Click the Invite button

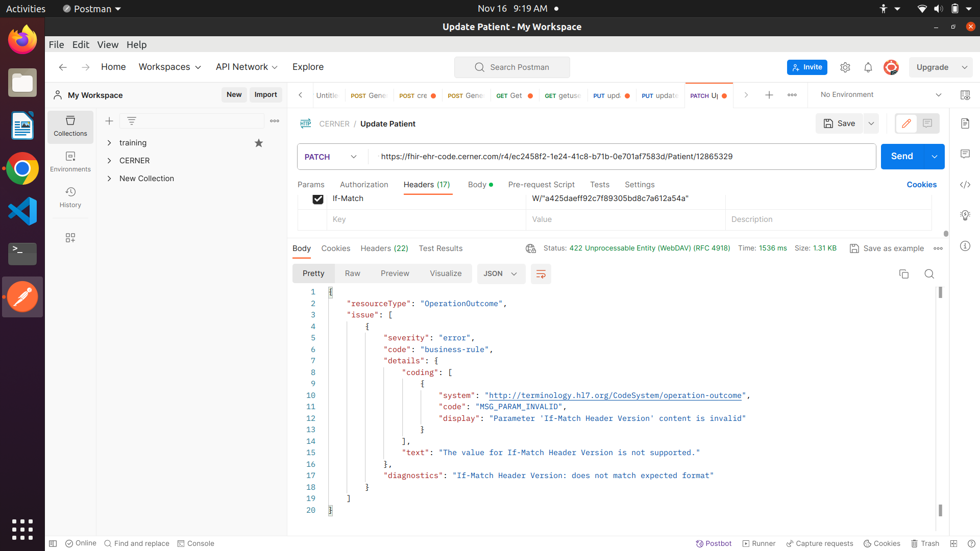[807, 67]
